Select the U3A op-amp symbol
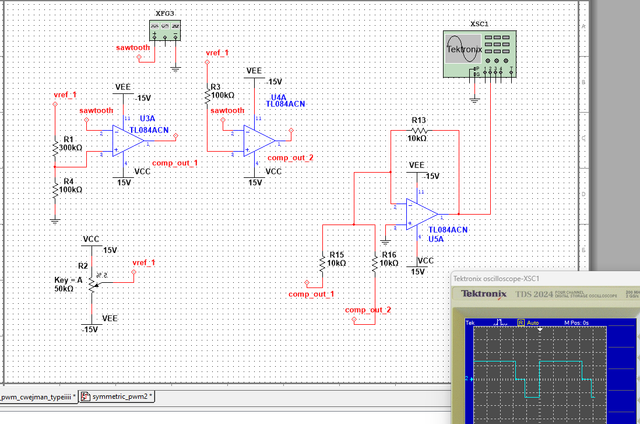The image size is (640, 424). (x=128, y=141)
